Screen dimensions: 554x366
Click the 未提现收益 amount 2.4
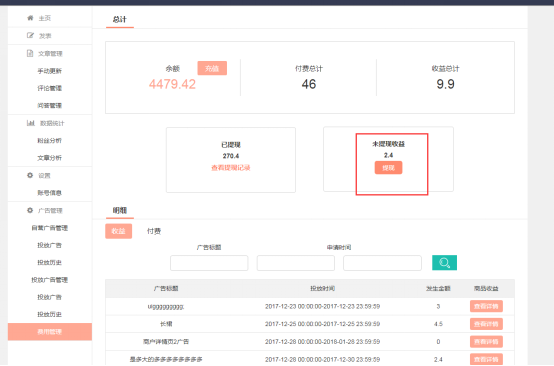pos(388,155)
